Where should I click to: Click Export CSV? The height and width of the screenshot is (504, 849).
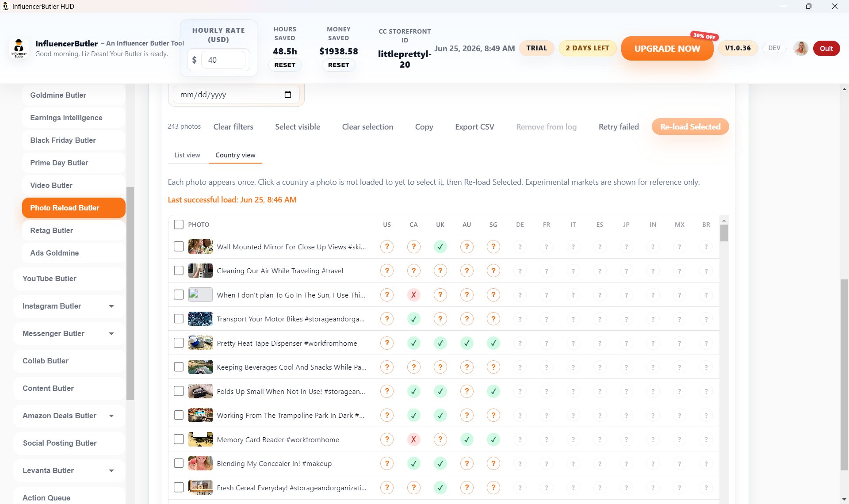coord(474,127)
